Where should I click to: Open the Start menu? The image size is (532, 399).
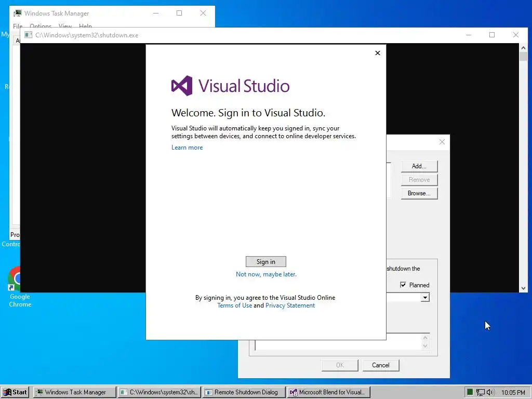[15, 392]
